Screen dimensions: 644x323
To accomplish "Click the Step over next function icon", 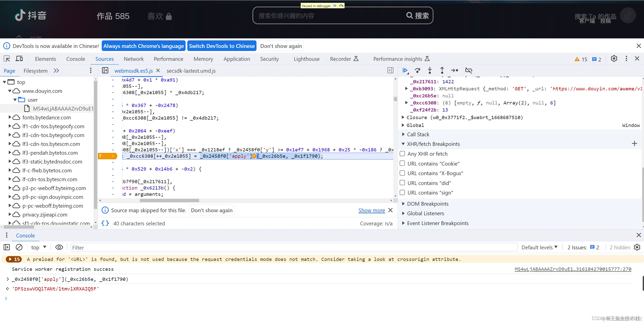I will tap(418, 70).
